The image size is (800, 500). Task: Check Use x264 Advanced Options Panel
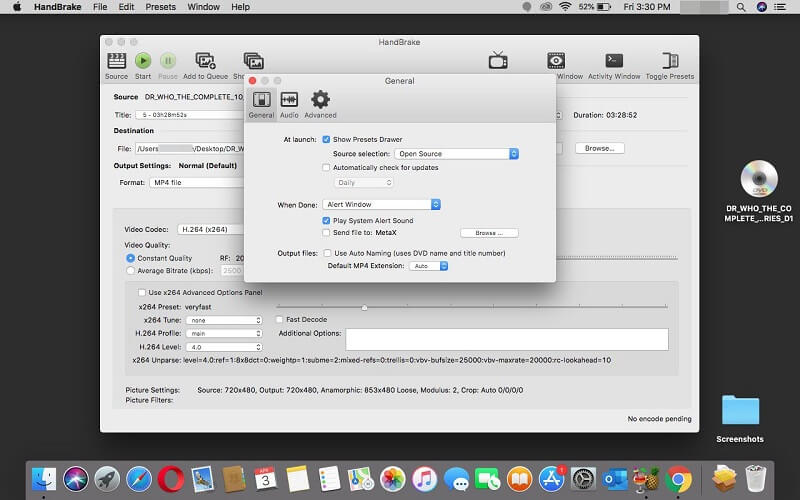click(x=142, y=292)
